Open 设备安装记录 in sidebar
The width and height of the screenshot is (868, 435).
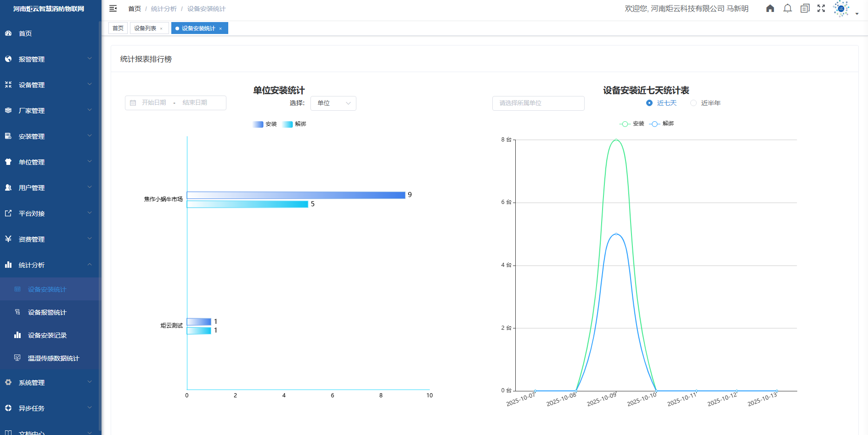coord(47,335)
